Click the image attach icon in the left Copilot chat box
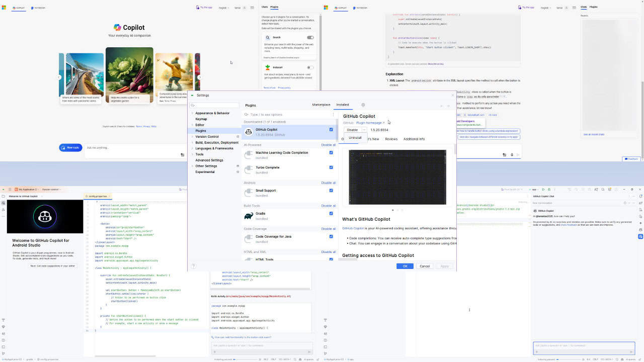Screen dimensions: 644x362 point(183,155)
